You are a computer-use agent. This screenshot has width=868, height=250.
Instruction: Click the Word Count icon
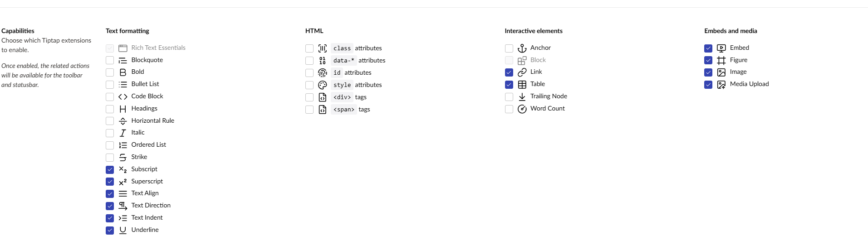tap(522, 109)
